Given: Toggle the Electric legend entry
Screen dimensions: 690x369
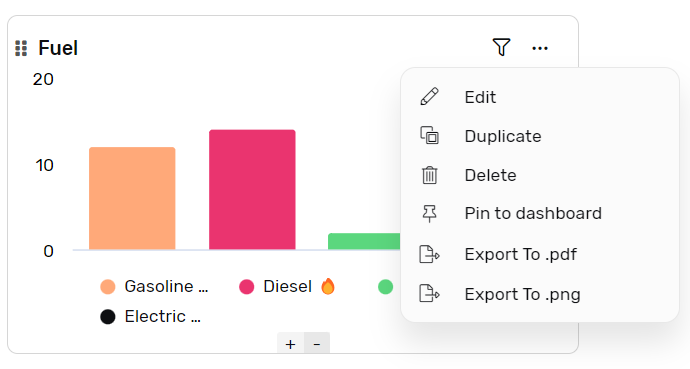Looking at the screenshot, I should tap(150, 317).
